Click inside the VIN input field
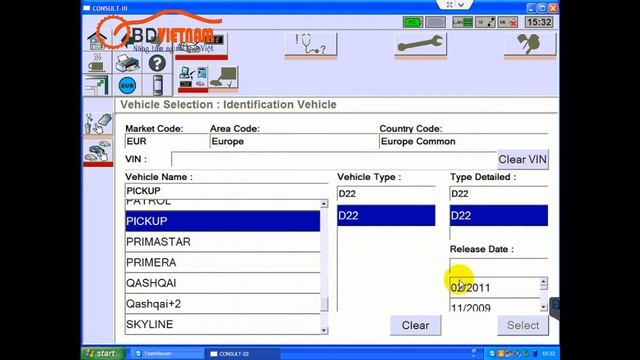The image size is (640, 360). [x=334, y=159]
